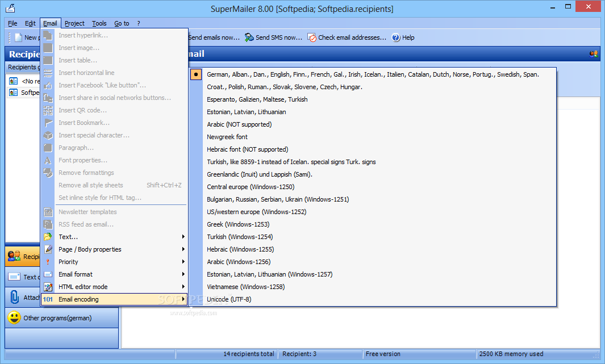Select Newgreek font encoding
Image resolution: width=605 pixels, height=364 pixels.
373,137
